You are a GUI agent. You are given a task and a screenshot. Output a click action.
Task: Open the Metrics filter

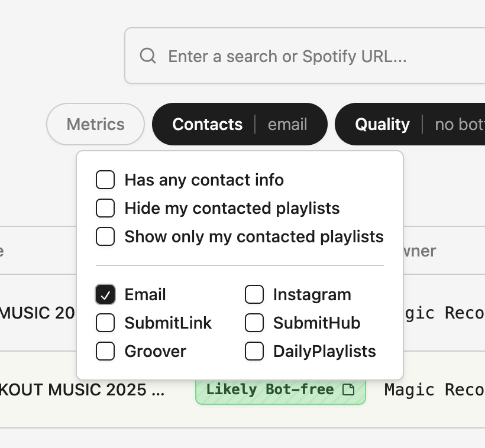pyautogui.click(x=96, y=124)
